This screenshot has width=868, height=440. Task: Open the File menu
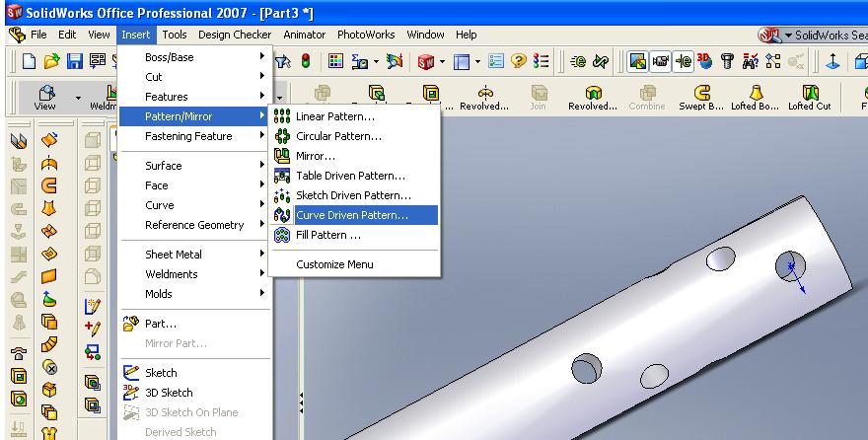click(38, 35)
